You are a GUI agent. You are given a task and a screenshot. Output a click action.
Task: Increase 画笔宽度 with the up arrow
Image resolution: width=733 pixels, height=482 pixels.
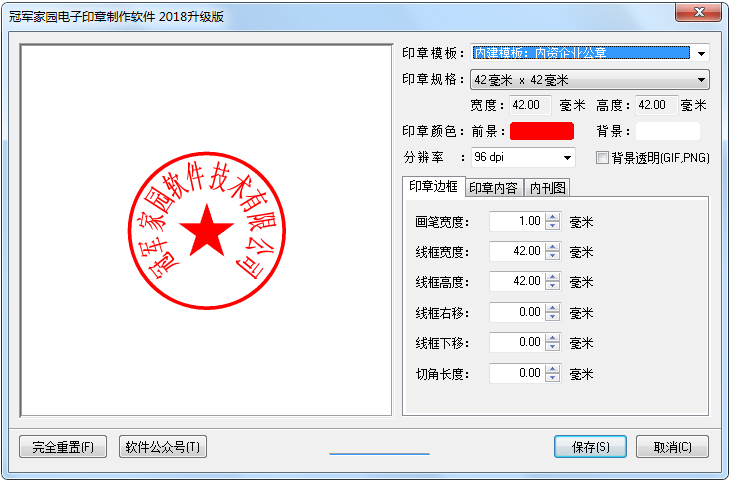[x=553, y=217]
